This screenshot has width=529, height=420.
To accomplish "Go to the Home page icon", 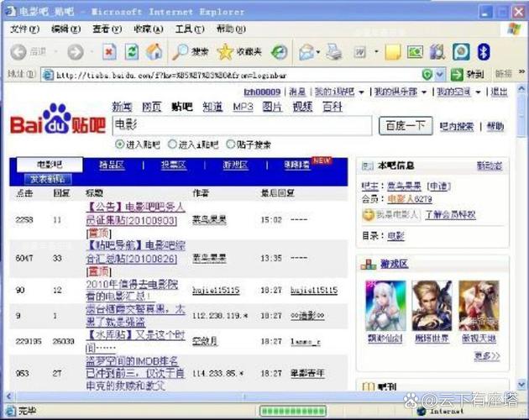I will pos(154,52).
